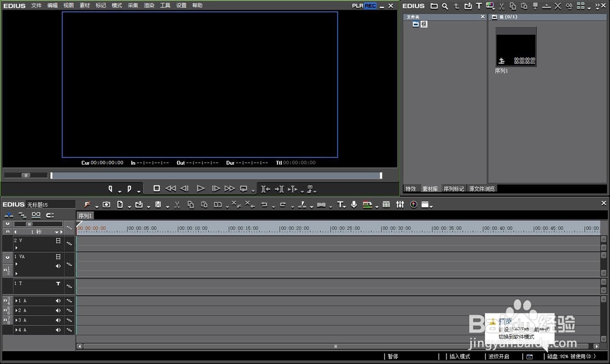Screen dimensions: 610x364
Task: Click the search magnifier in bin toolbar
Action: click(x=445, y=6)
